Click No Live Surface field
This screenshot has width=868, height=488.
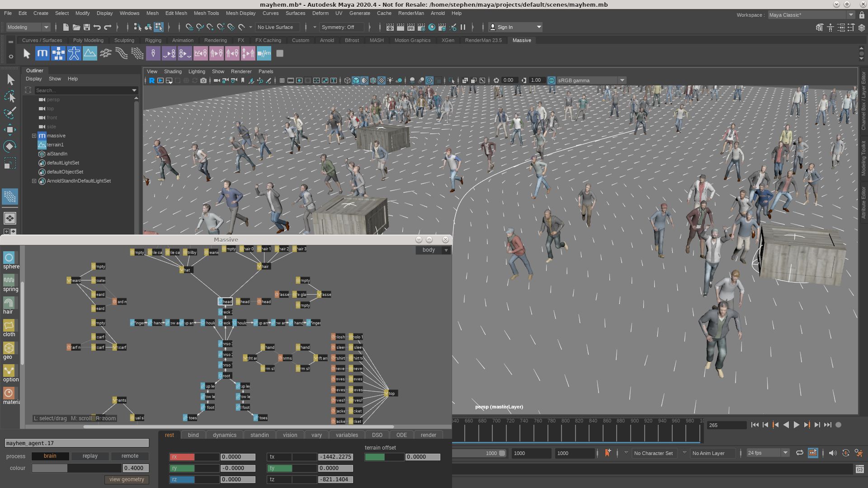[278, 27]
